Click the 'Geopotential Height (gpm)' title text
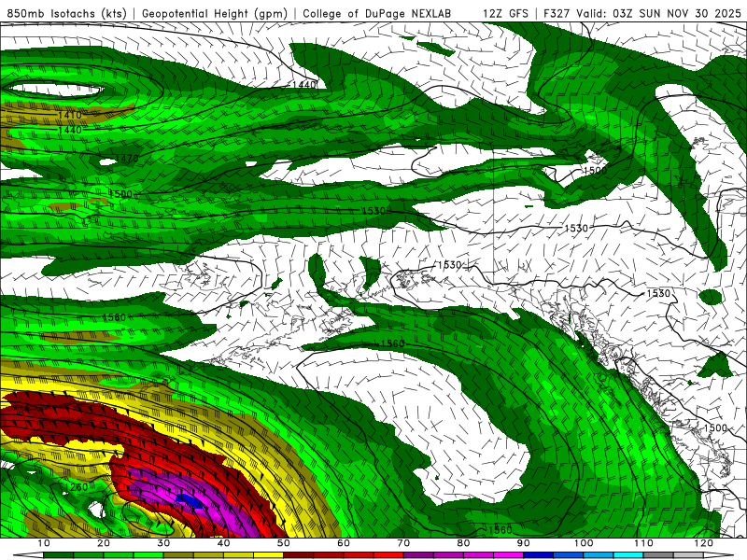Viewport: 747px width, 560px height. (x=215, y=13)
